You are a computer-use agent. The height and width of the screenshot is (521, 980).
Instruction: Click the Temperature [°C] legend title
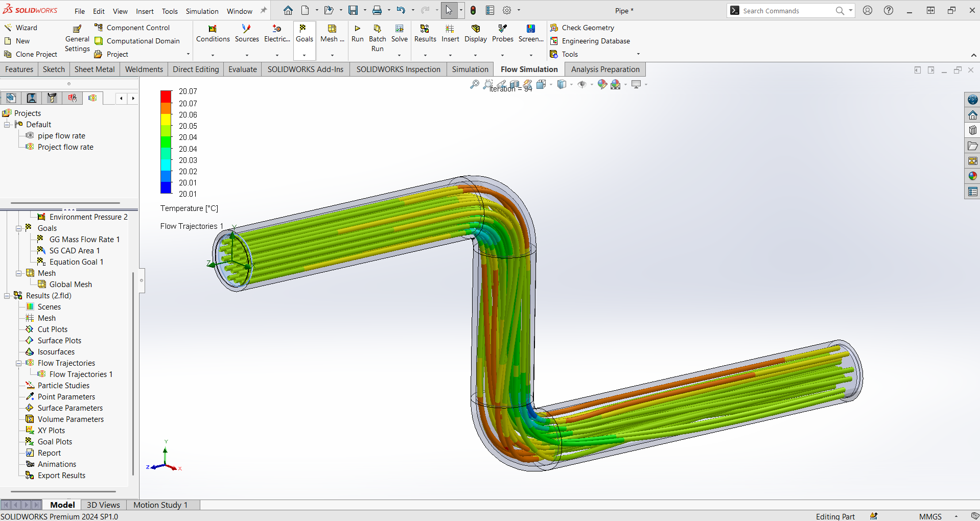point(189,208)
